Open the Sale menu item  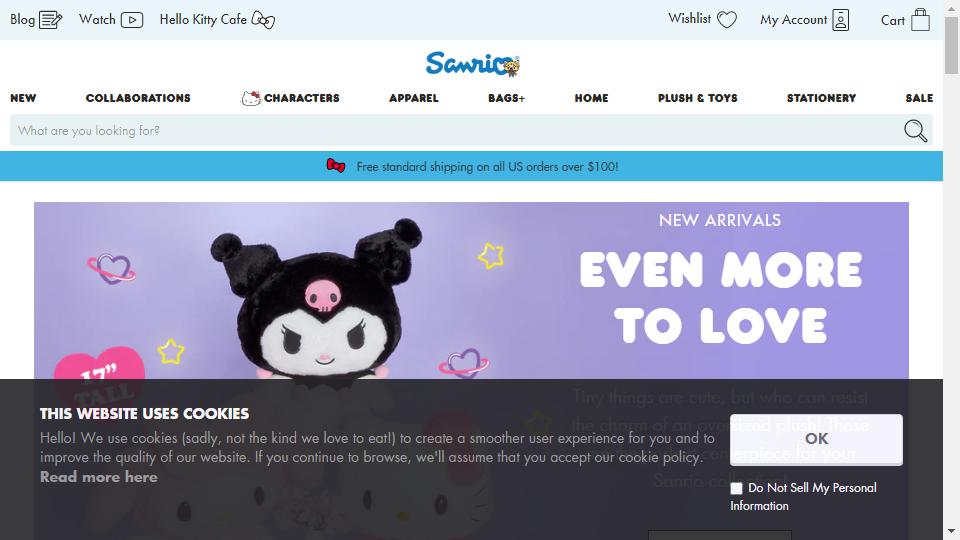coord(919,98)
